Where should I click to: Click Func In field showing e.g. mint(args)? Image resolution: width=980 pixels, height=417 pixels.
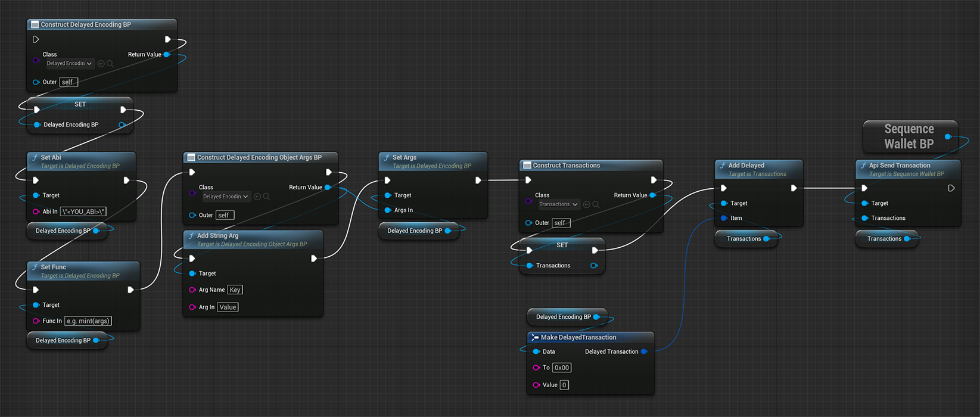coord(88,321)
